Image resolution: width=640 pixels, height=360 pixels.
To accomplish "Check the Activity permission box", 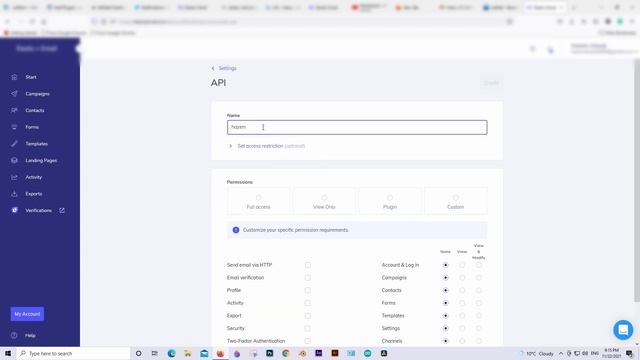I will click(x=307, y=303).
